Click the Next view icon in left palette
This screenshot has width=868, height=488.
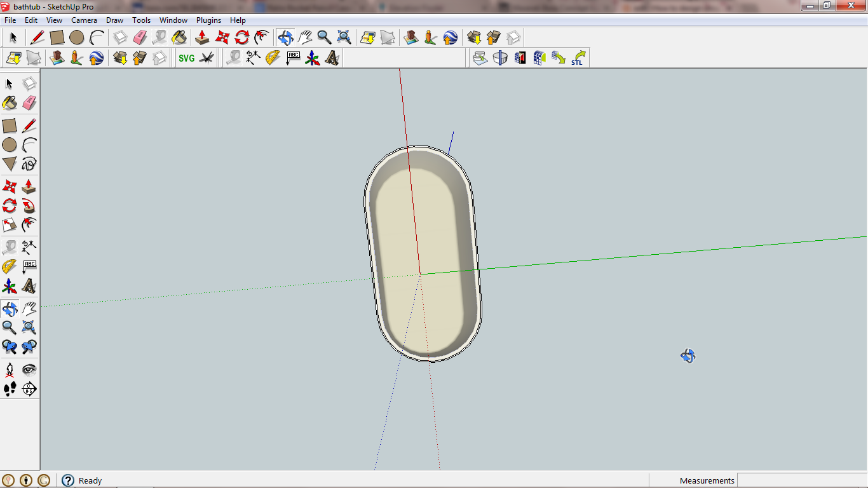tap(29, 347)
